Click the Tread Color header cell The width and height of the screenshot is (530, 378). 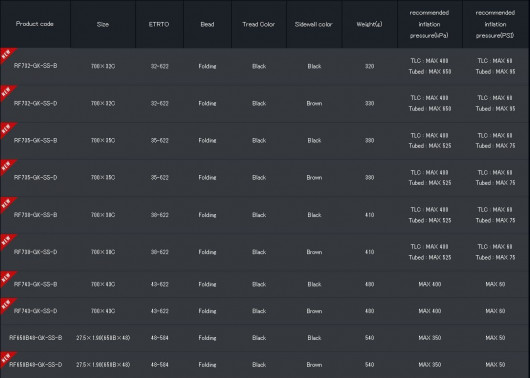tap(259, 24)
